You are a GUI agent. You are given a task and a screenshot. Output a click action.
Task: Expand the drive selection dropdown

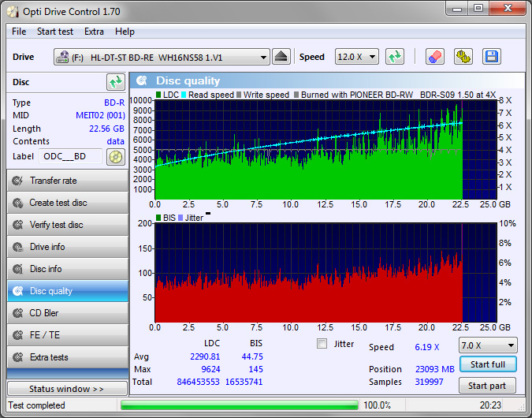pos(263,57)
